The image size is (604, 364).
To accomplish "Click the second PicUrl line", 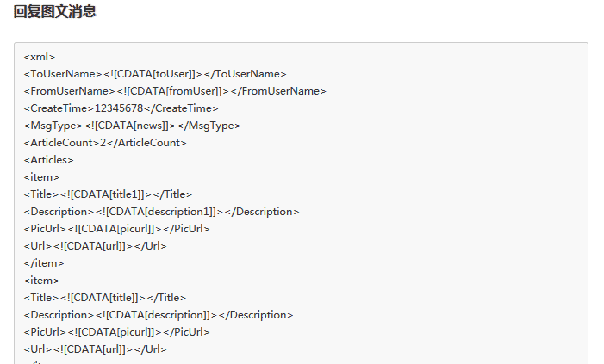I will point(116,332).
